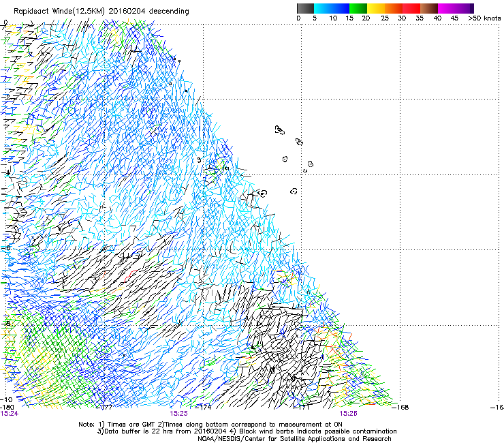Click the purple time label '15:25'

(178, 414)
